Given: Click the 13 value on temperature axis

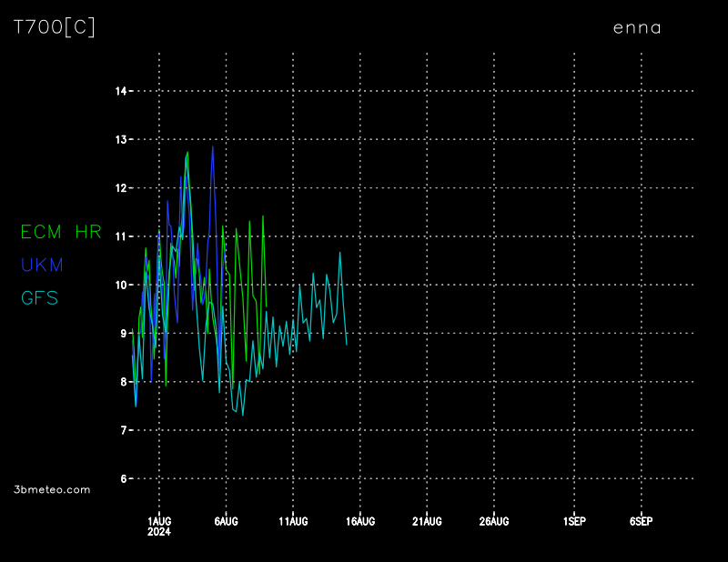Looking at the screenshot, I should 120,139.
